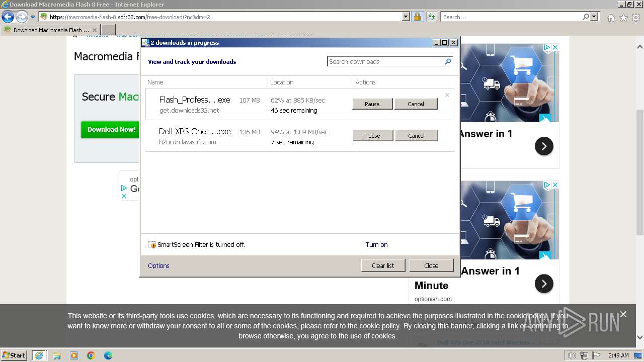This screenshot has height=362, width=644.
Task: Click the Action Center flag tray icon
Action: click(x=596, y=355)
